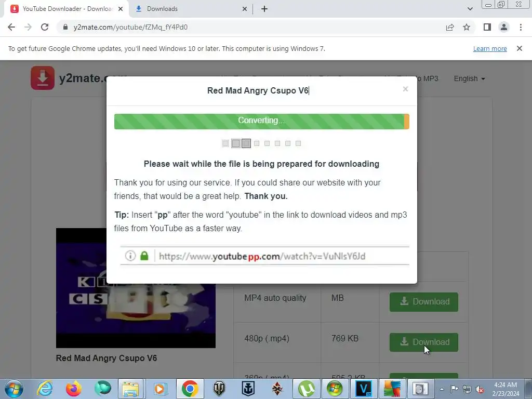532x399 pixels.
Task: Switch to the YouTube Downloader tab
Action: pyautogui.click(x=67, y=9)
